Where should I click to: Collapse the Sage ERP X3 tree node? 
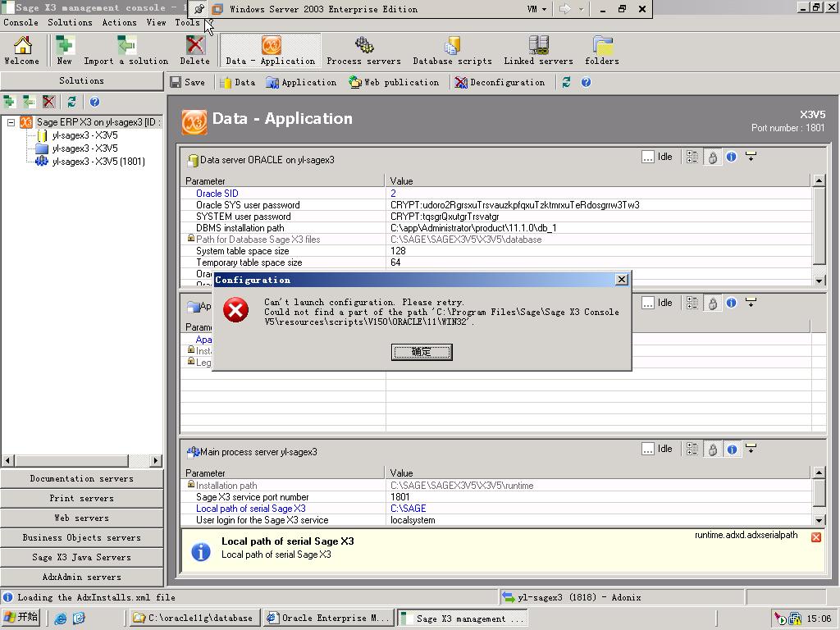[11, 122]
